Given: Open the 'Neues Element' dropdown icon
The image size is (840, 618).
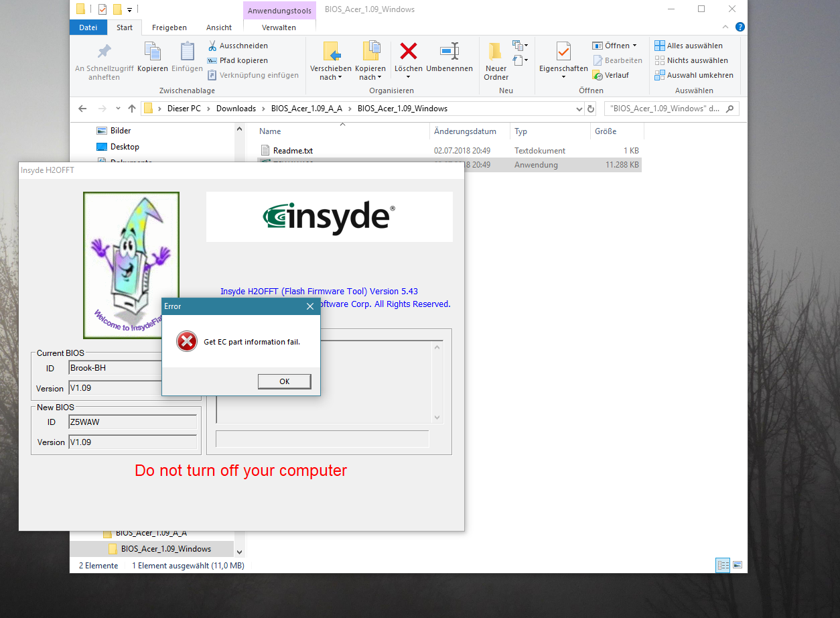Looking at the screenshot, I should (x=520, y=46).
